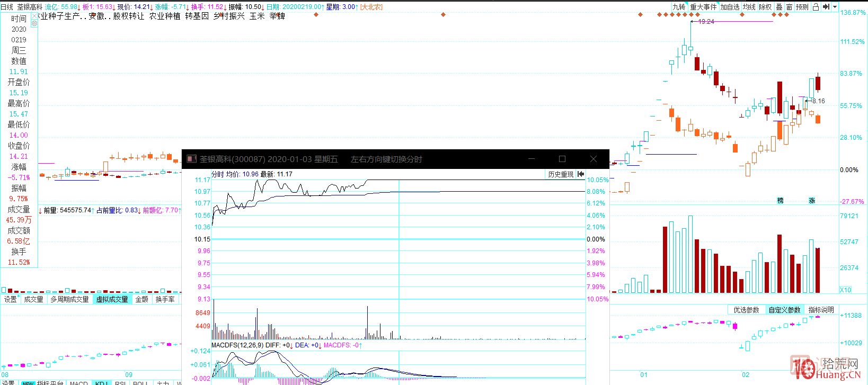Click the lock icon in top toolbar
This screenshot has height=385, width=868.
tap(816, 7)
